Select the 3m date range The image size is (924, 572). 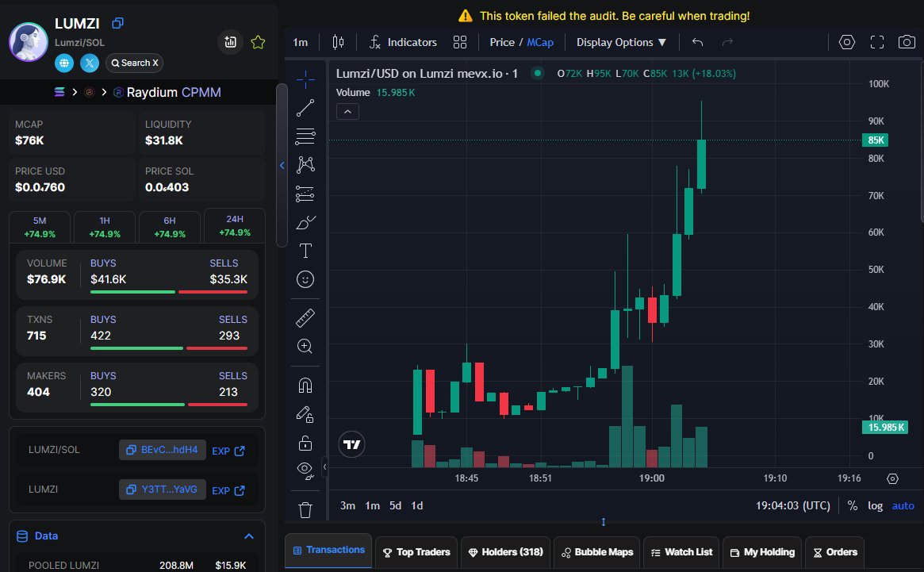point(347,505)
